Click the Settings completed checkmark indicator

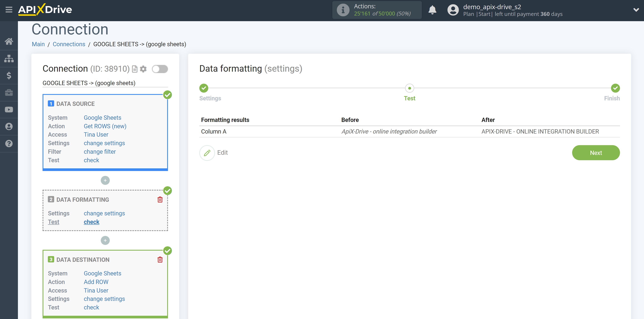[x=204, y=88]
